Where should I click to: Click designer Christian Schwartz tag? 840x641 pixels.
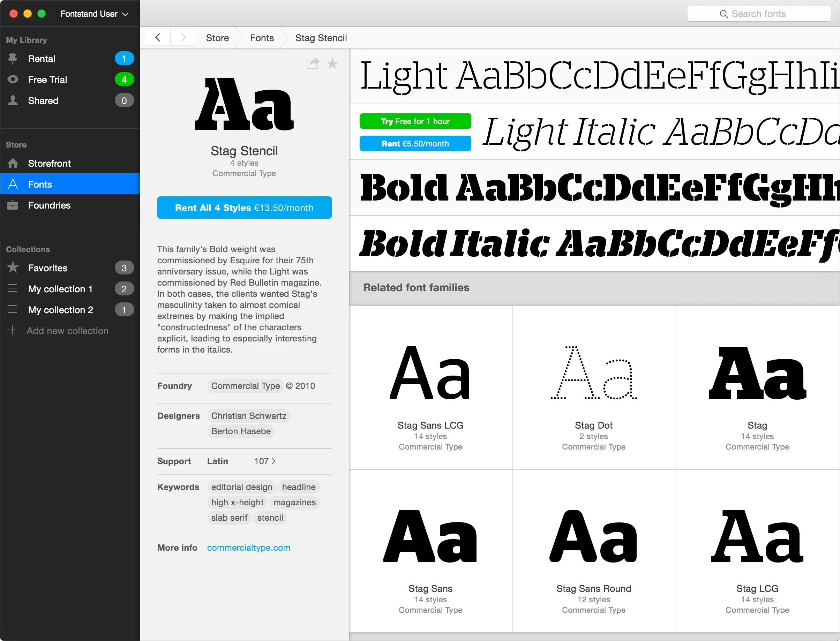click(248, 416)
